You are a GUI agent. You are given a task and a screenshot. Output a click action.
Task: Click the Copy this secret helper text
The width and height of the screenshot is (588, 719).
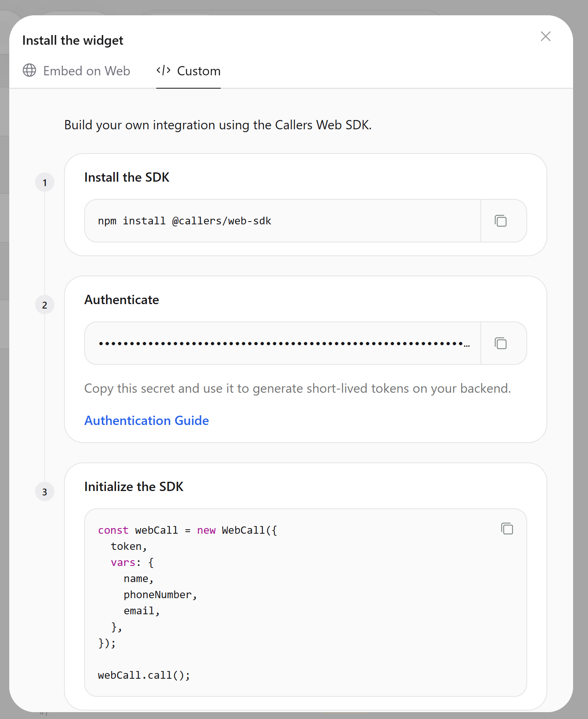click(x=298, y=388)
